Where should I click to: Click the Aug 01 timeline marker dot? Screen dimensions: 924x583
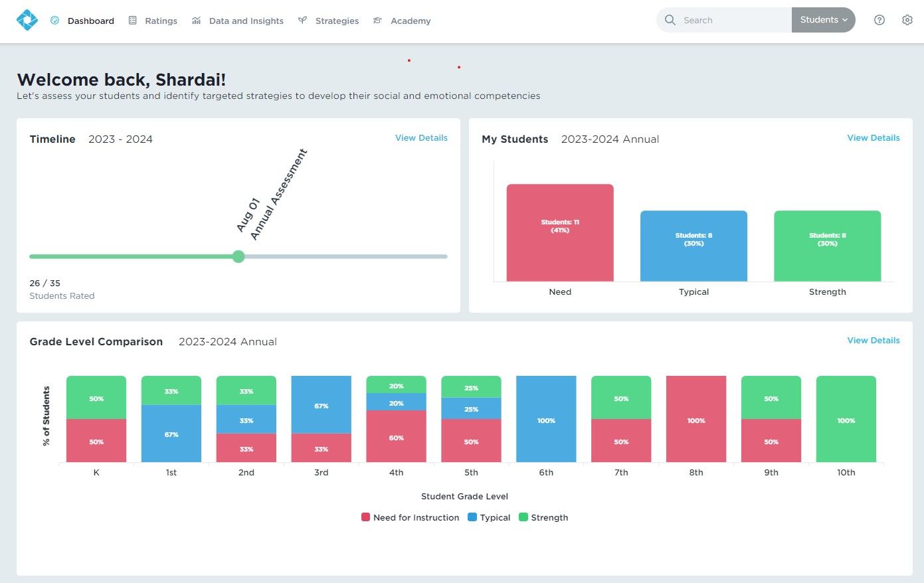tap(238, 256)
